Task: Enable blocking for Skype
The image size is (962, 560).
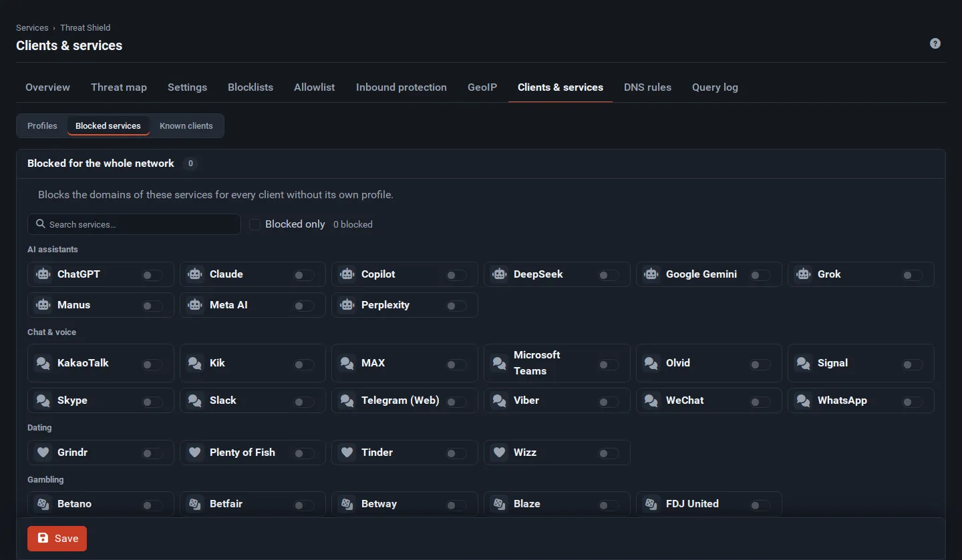Action: pos(152,402)
